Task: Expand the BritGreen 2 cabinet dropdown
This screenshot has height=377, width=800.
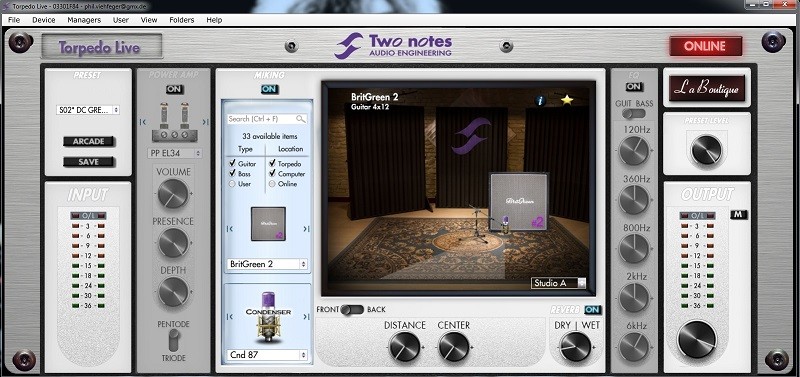Action: click(267, 264)
